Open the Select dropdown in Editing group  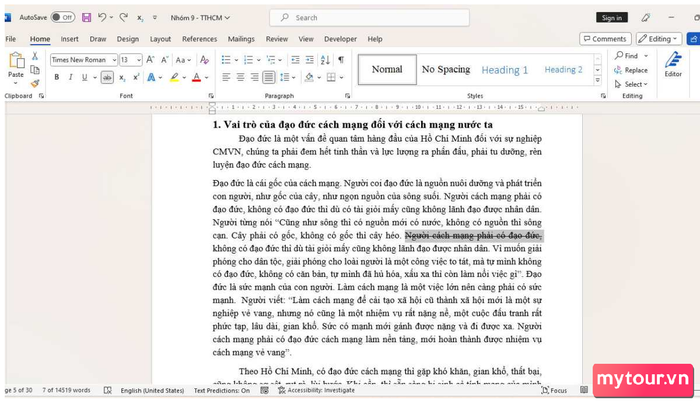tap(631, 84)
